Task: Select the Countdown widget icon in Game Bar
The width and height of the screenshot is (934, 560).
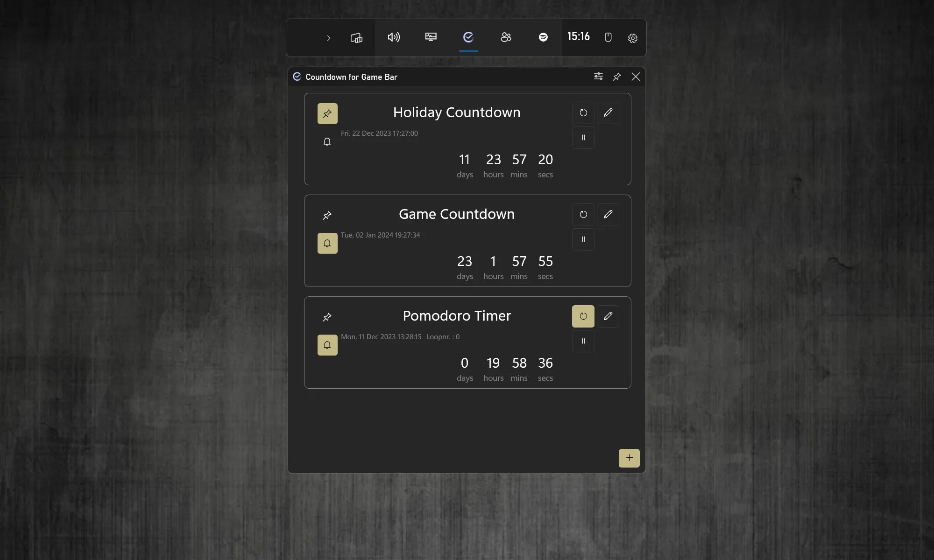Action: click(468, 37)
